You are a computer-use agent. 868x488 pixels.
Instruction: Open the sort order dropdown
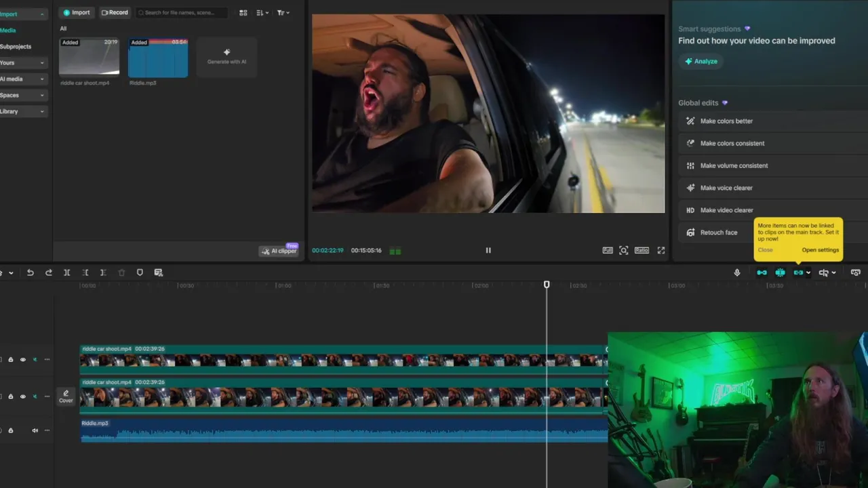coord(263,12)
